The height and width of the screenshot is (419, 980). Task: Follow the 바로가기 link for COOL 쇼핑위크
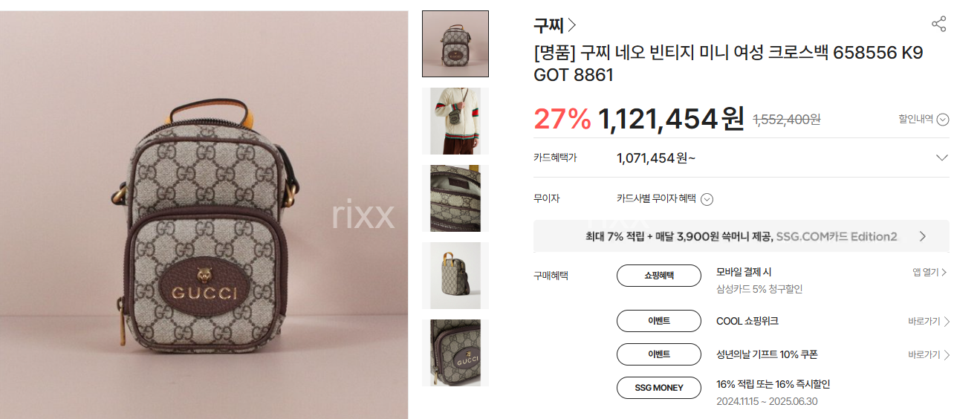pos(929,322)
